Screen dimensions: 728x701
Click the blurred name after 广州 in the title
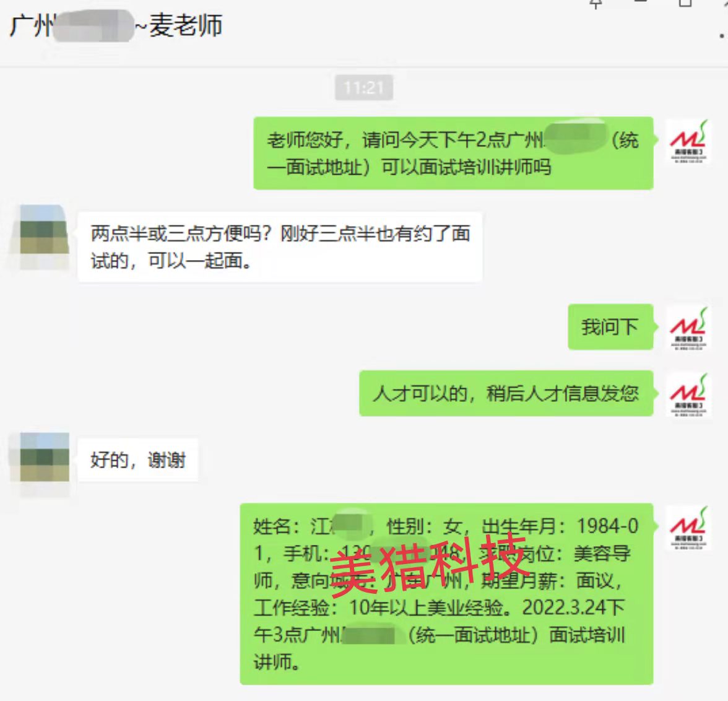[94, 26]
